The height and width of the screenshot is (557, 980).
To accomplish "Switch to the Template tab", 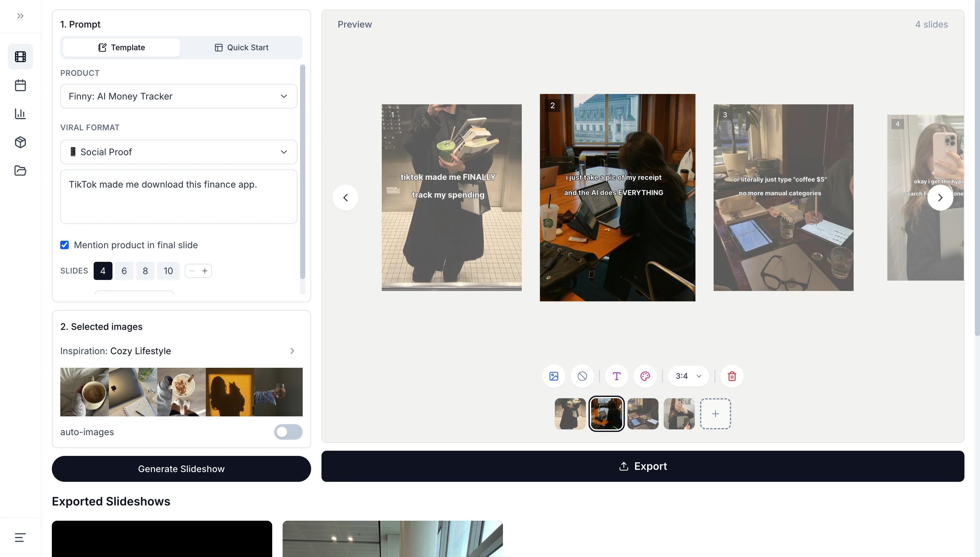I will (x=121, y=47).
